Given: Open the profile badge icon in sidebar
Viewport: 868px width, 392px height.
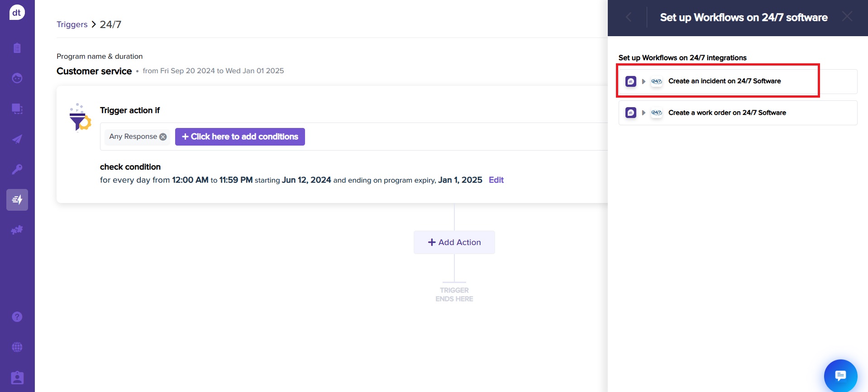Looking at the screenshot, I should coord(17,378).
